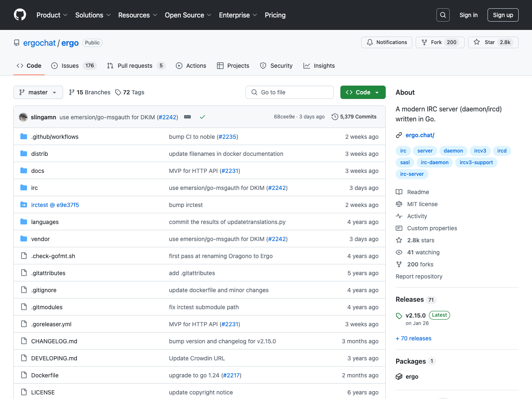Open the LICENSE file

point(43,392)
